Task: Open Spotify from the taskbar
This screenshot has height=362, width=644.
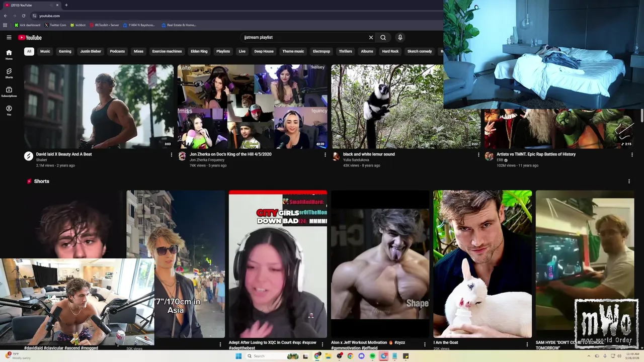Action: pyautogui.click(x=372, y=356)
